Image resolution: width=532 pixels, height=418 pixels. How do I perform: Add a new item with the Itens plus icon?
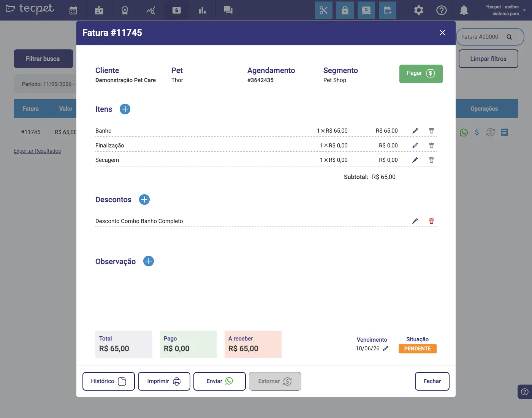[125, 109]
